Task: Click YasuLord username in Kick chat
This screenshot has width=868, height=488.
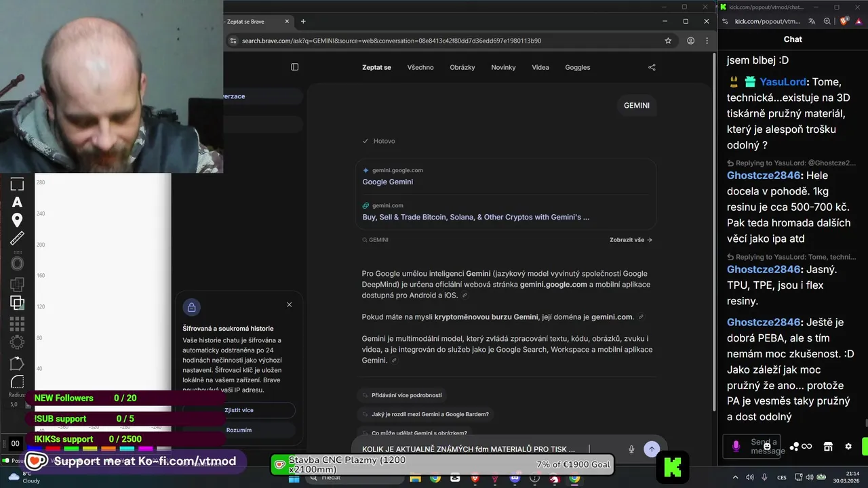Action: click(x=783, y=82)
